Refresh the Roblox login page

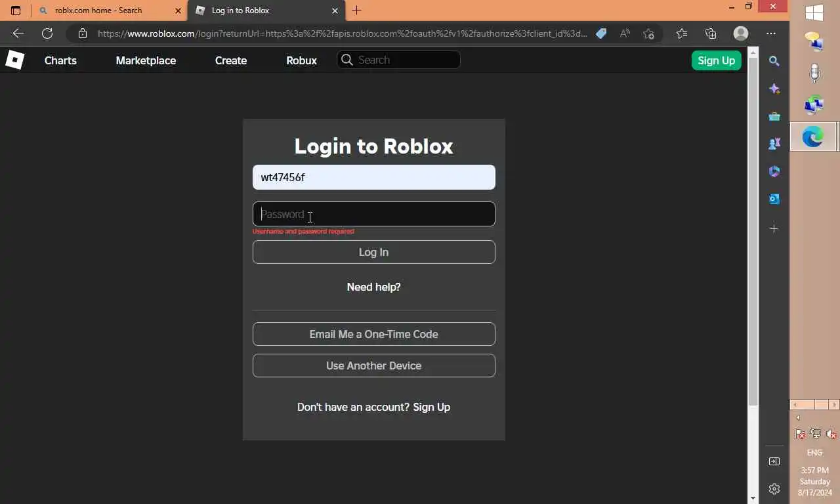pos(47,33)
